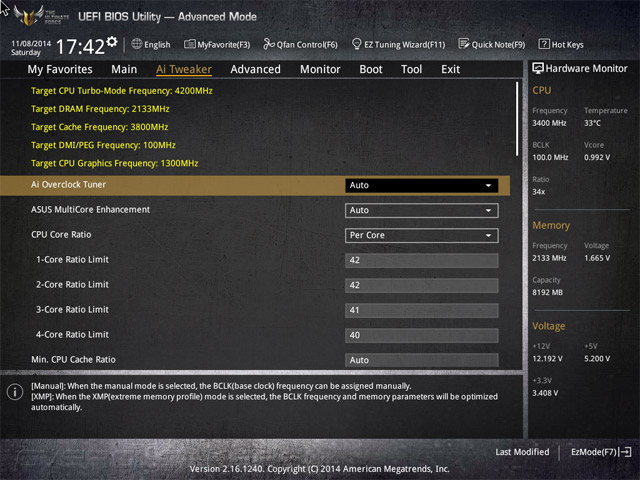
Task: Click the Ai Overclock Tuner dropdown arrow
Action: pyautogui.click(x=488, y=185)
